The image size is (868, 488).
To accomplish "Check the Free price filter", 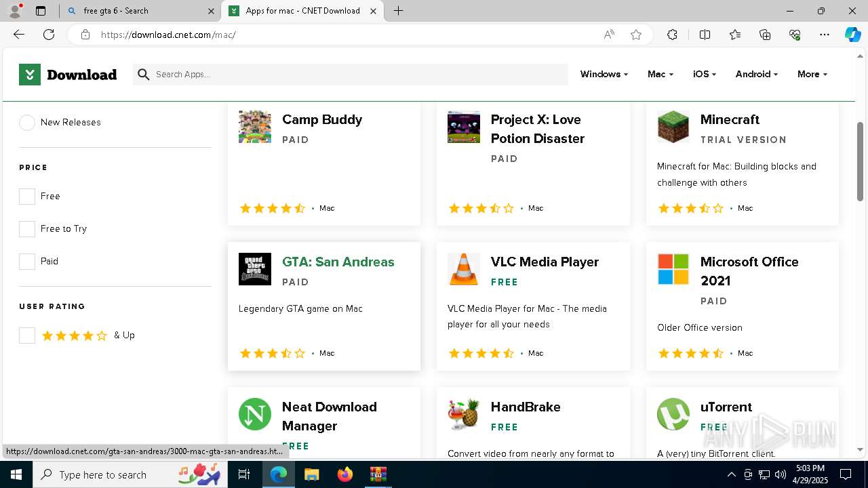I will point(27,197).
